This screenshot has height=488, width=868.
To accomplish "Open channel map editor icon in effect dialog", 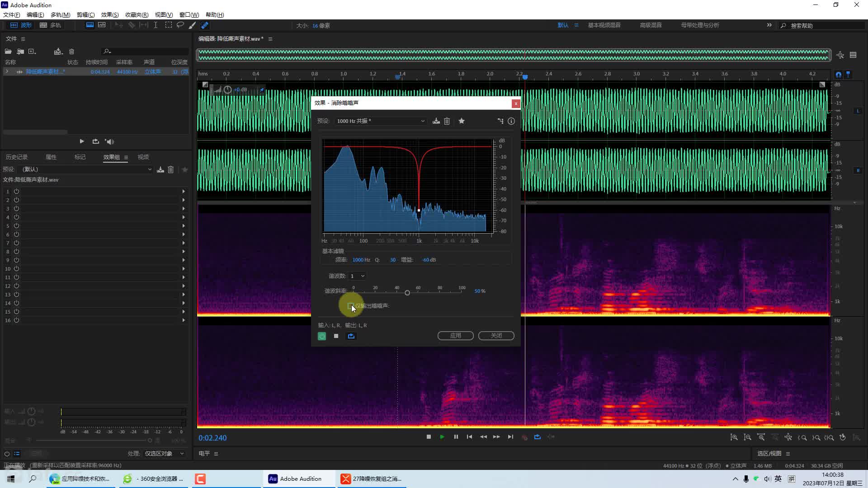I will 500,121.
